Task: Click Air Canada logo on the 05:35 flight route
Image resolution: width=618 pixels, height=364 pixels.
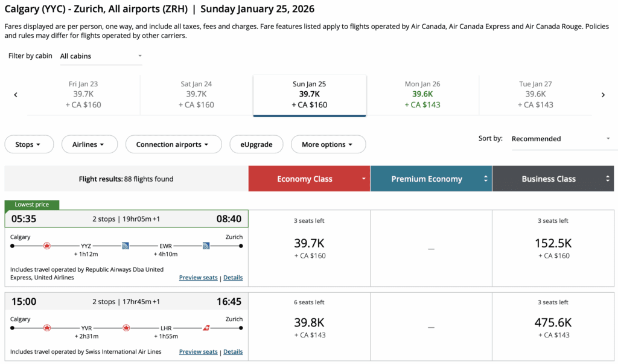Action: click(x=47, y=246)
